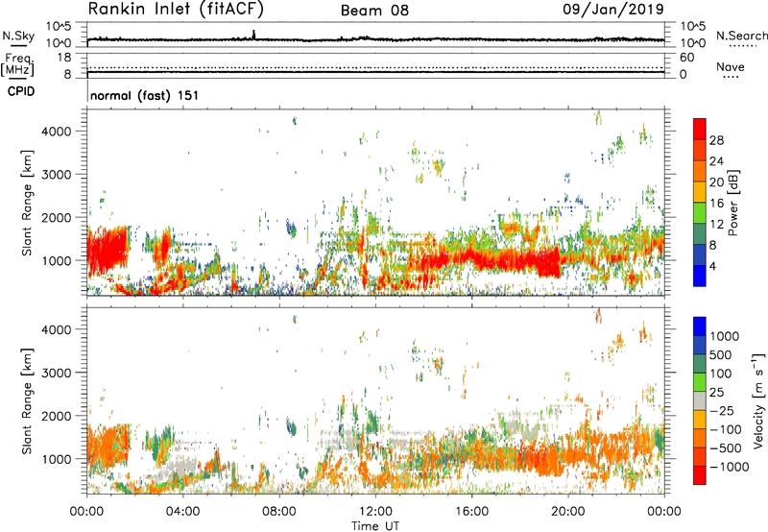The width and height of the screenshot is (768, 532).
Task: Click "1000" on the Power panel range axis
Action: [x=56, y=260]
